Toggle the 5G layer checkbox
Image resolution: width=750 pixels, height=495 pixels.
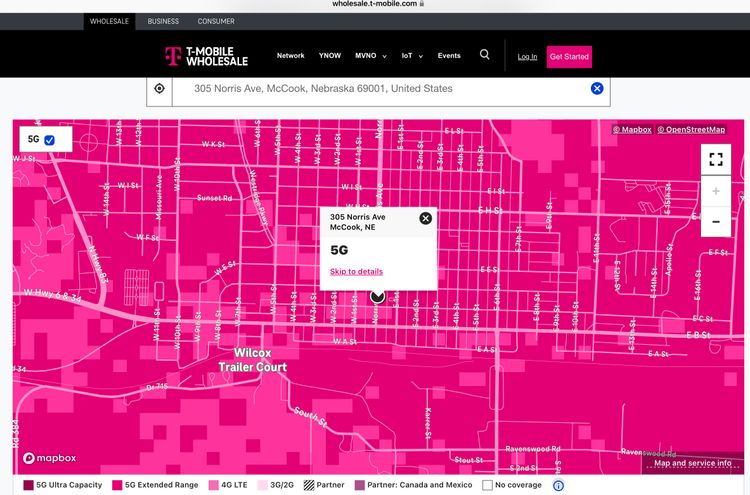click(49, 140)
